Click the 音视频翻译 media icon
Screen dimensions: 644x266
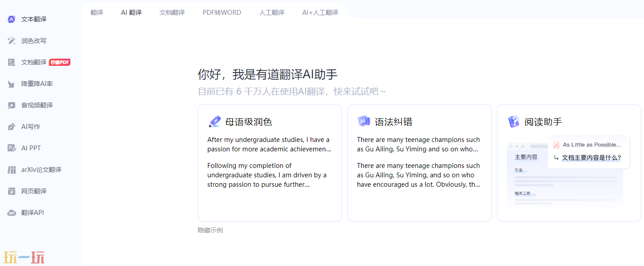click(12, 105)
